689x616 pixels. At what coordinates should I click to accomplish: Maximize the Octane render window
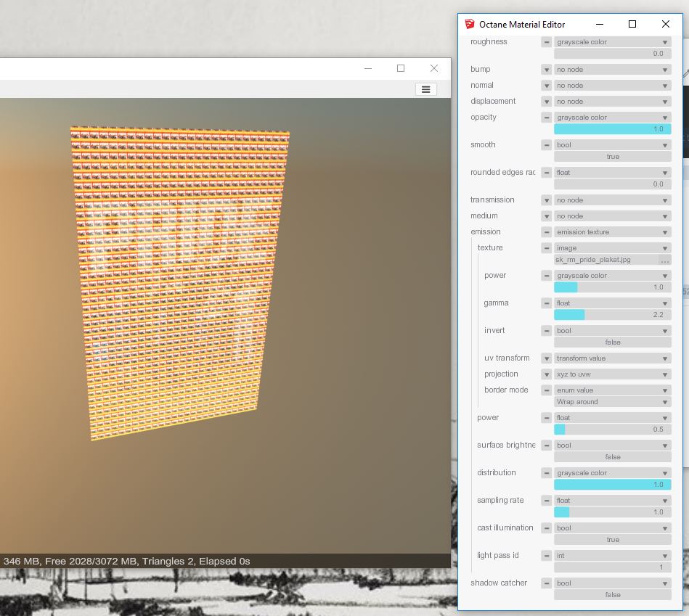point(400,68)
